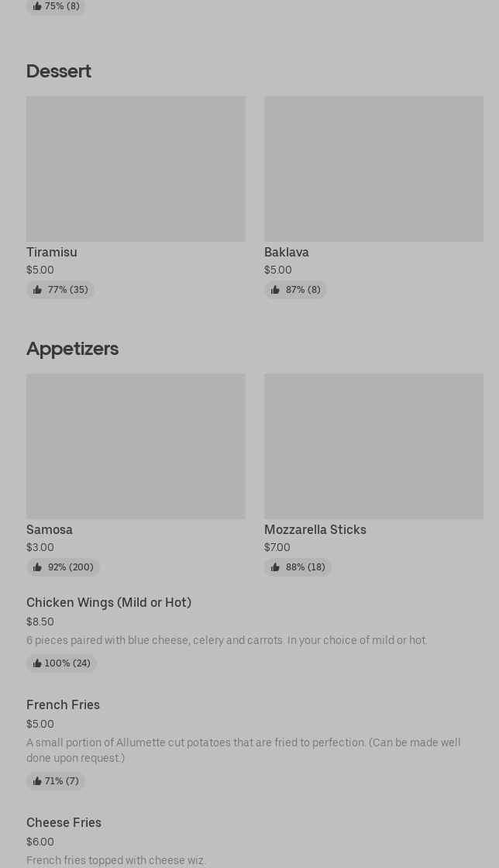
Task: Choose Samosa from the Appetizers
Action: tap(50, 529)
